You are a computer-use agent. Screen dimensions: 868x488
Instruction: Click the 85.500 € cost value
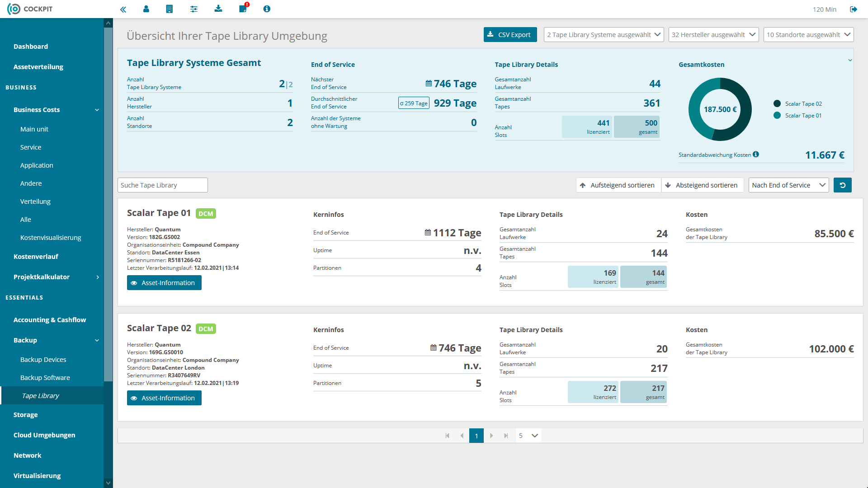pyautogui.click(x=834, y=234)
